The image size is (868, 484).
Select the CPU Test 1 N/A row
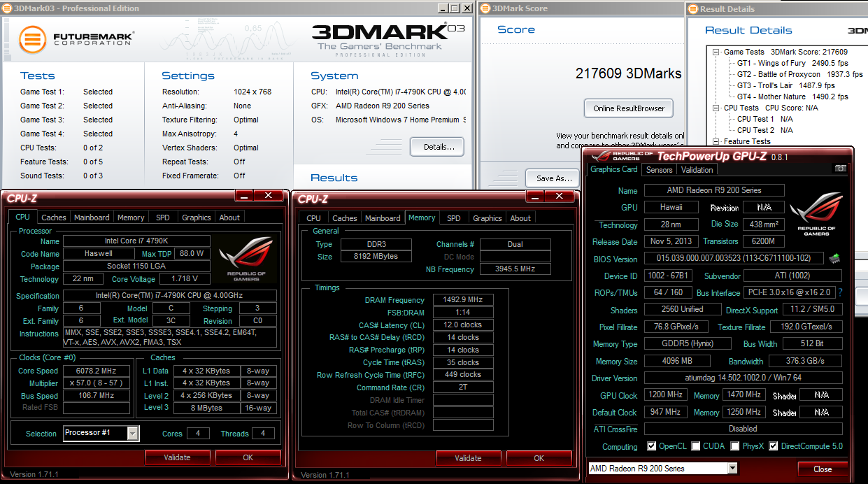[x=765, y=119]
